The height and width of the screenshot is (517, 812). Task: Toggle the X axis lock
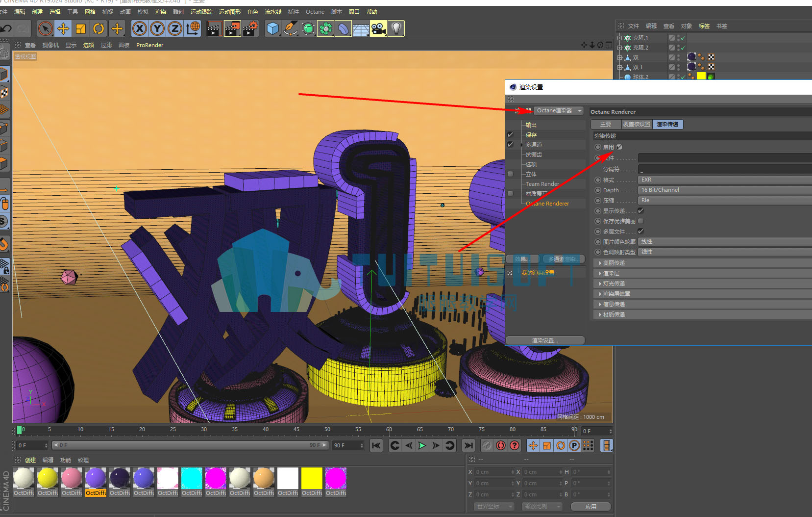[140, 29]
